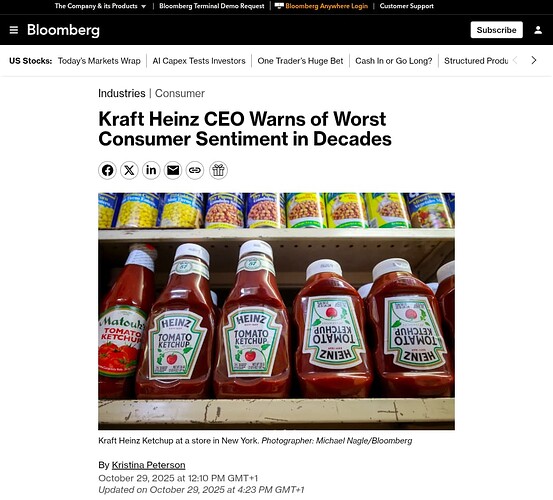Screen dimensions: 553x500
Task: Share article on Facebook
Action: (107, 170)
